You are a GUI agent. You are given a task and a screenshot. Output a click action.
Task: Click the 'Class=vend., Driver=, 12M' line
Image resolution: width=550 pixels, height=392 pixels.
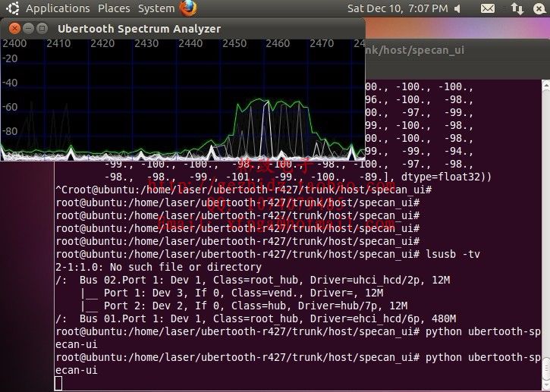(307, 293)
